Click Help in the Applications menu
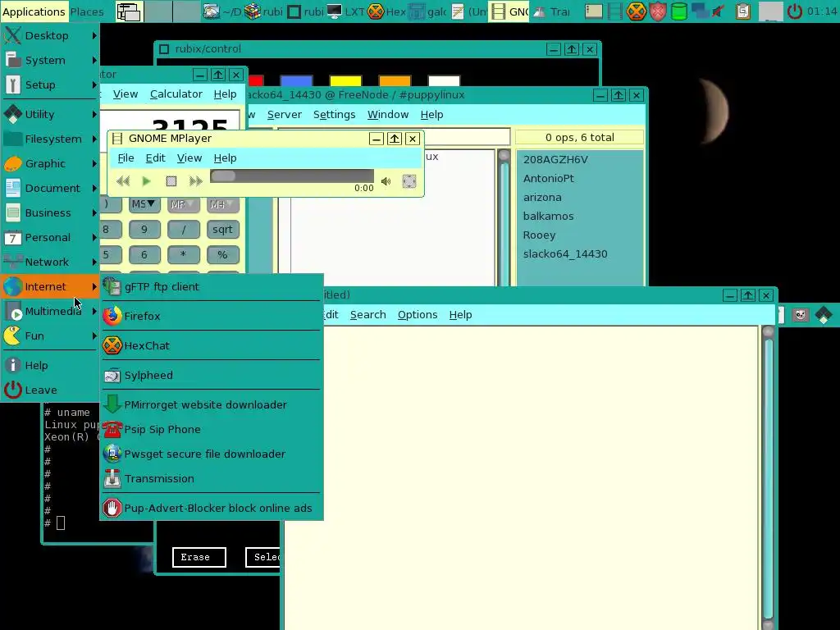The image size is (840, 630). pyautogui.click(x=50, y=365)
